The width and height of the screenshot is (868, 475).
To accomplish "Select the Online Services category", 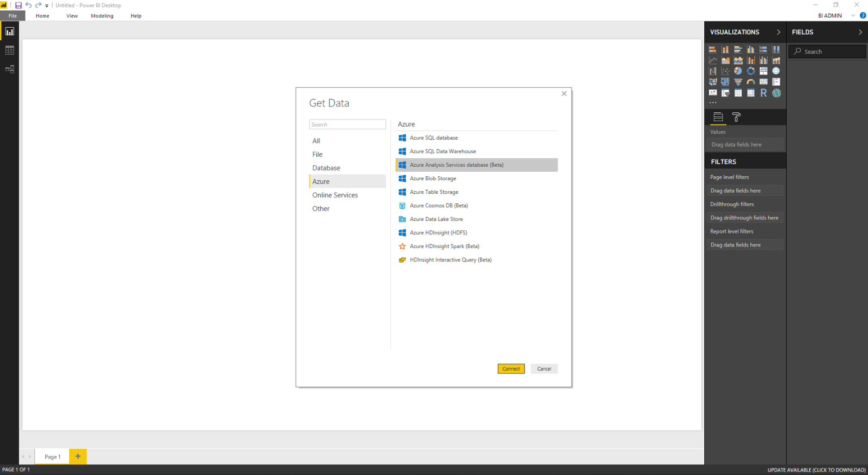I will coord(348,195).
